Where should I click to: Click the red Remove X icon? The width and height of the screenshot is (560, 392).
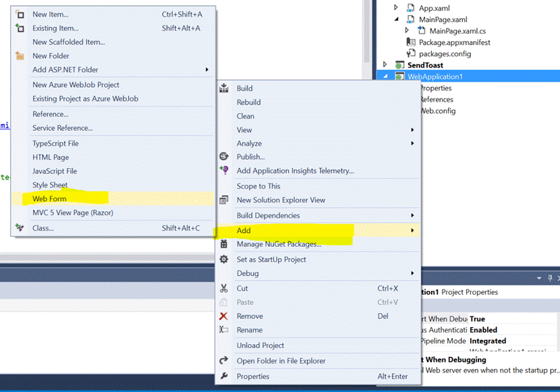[x=223, y=316]
